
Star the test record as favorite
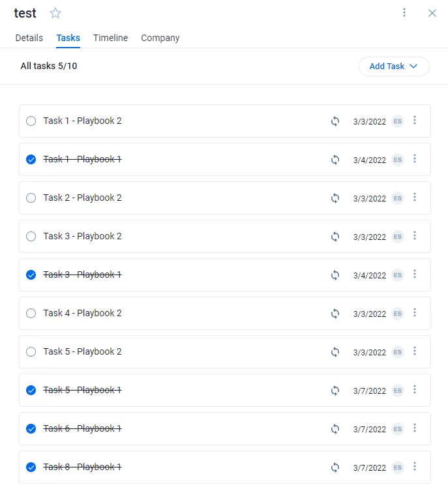coord(55,13)
